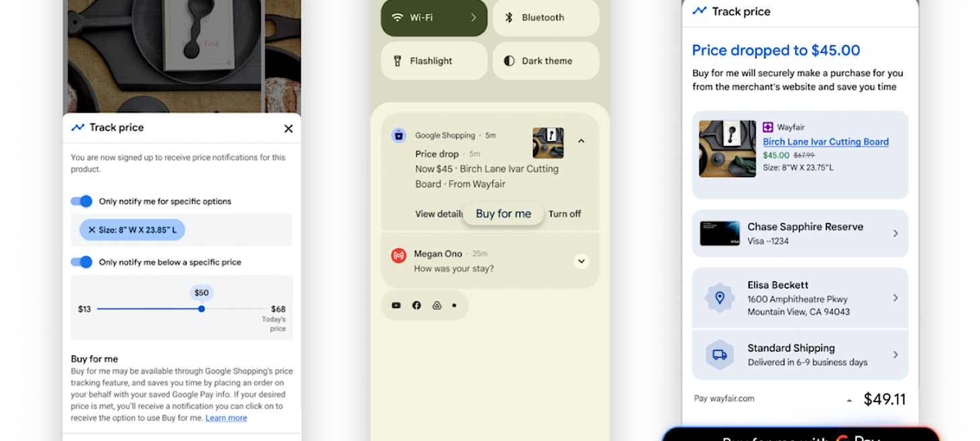This screenshot has height=441, width=980.
Task: Click the price slider handle at $50
Action: (x=201, y=309)
